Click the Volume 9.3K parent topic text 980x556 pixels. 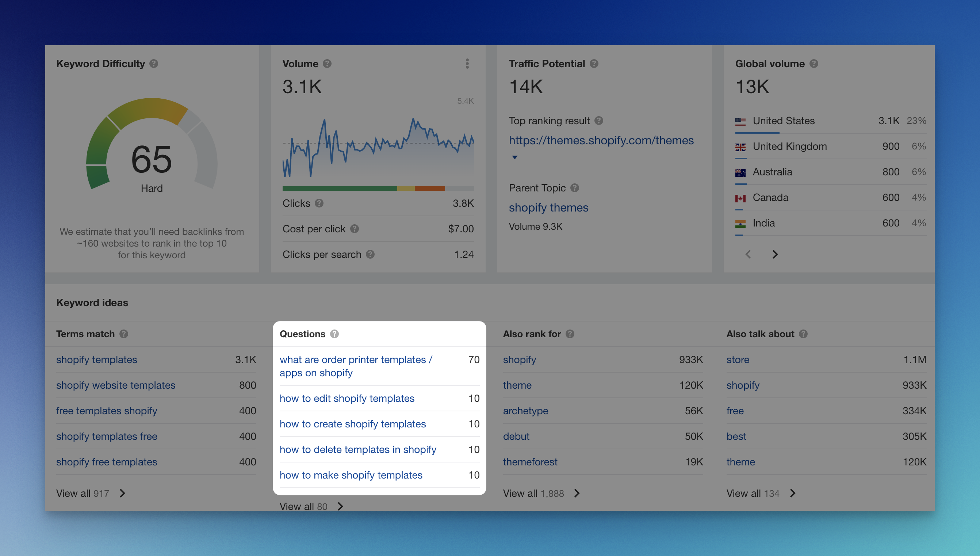click(x=535, y=227)
